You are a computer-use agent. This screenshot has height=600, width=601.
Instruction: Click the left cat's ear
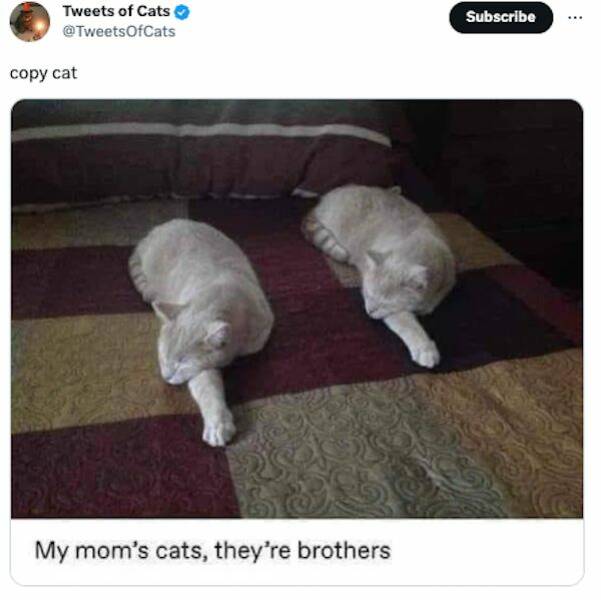point(217,334)
